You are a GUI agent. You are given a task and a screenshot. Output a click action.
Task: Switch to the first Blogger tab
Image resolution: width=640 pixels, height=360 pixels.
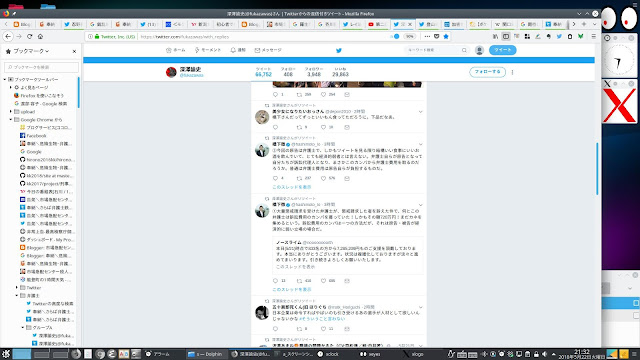pyautogui.click(x=22, y=24)
